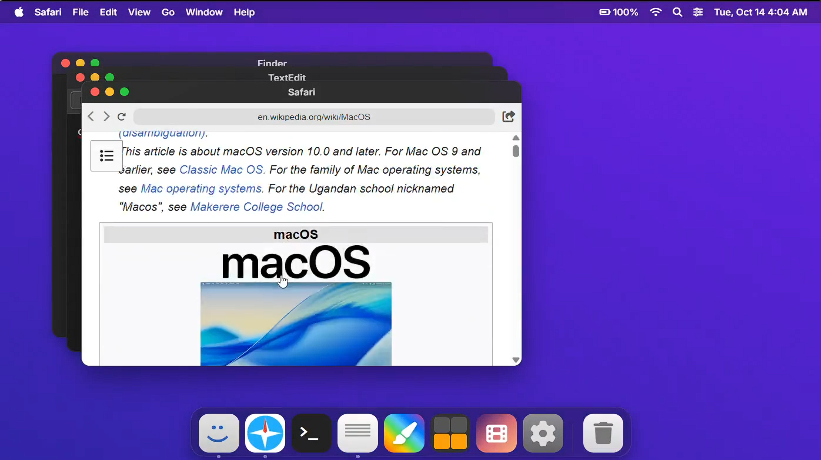Image resolution: width=821 pixels, height=460 pixels.
Task: Open Finder from the dock
Action: coord(219,433)
